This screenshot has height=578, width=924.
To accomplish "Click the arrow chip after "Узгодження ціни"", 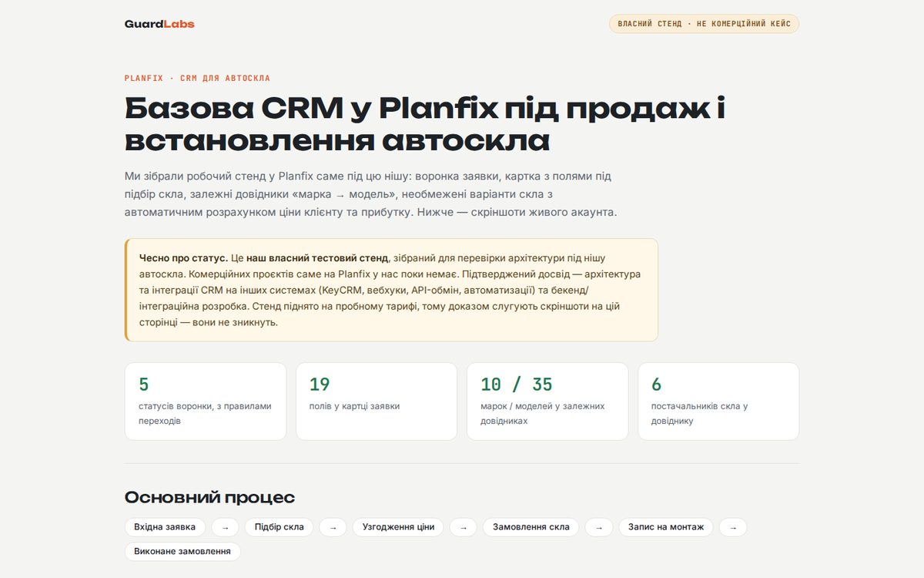I will tap(464, 527).
